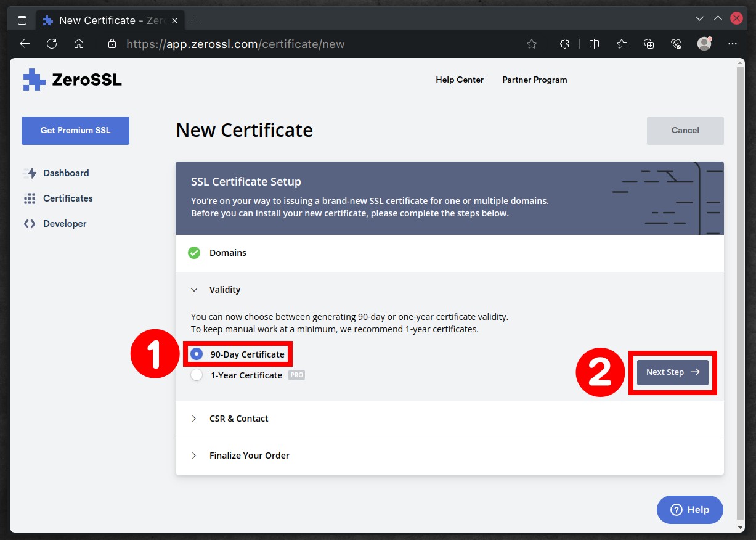Open the Help Center link
The image size is (756, 540).
[460, 80]
